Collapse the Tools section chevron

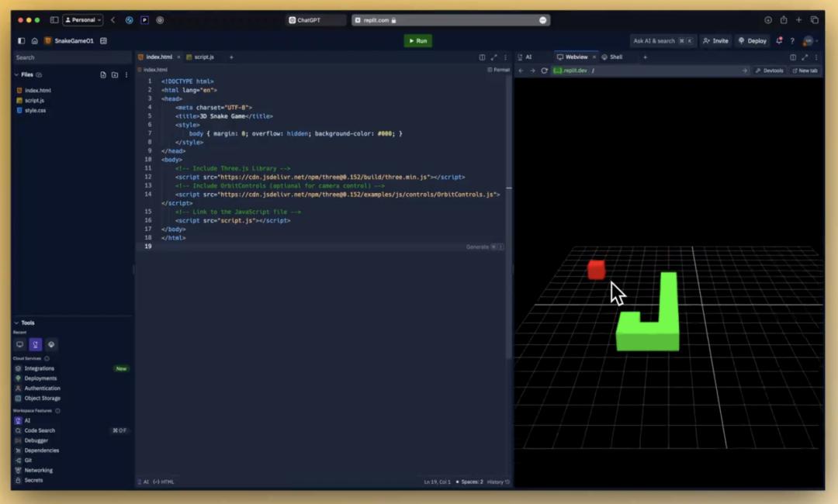click(x=16, y=323)
